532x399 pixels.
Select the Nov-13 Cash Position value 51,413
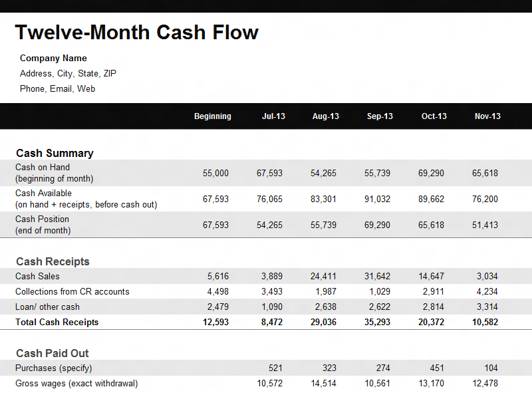click(485, 225)
